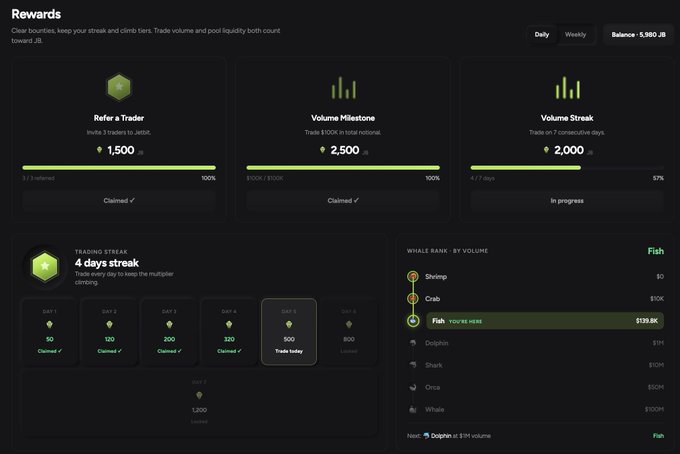This screenshot has height=454, width=680.
Task: Click gem icon beside 1,500 reward
Action: pyautogui.click(x=99, y=150)
